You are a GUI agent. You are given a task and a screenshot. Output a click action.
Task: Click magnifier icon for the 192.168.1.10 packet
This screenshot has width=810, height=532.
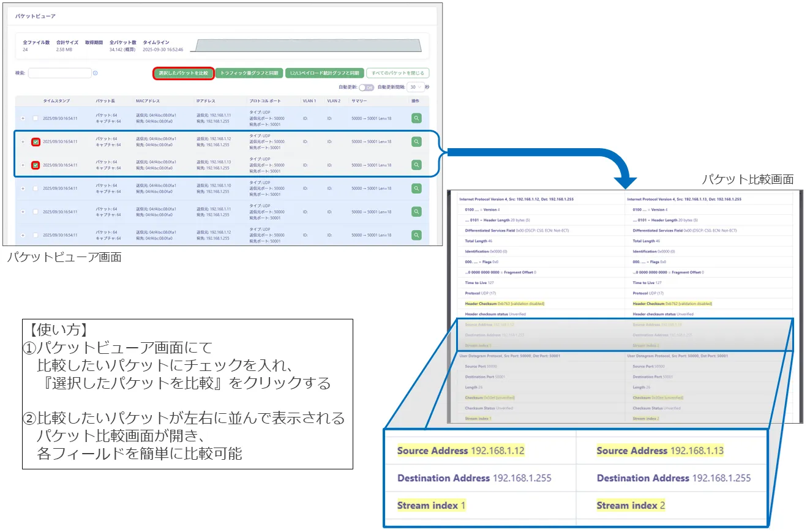(416, 189)
